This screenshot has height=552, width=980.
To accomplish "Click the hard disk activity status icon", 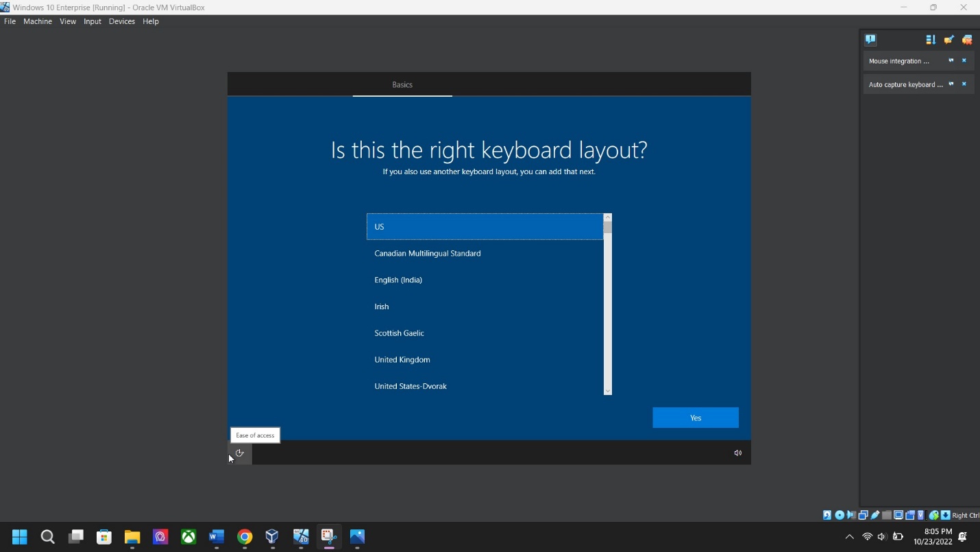I will point(827,515).
